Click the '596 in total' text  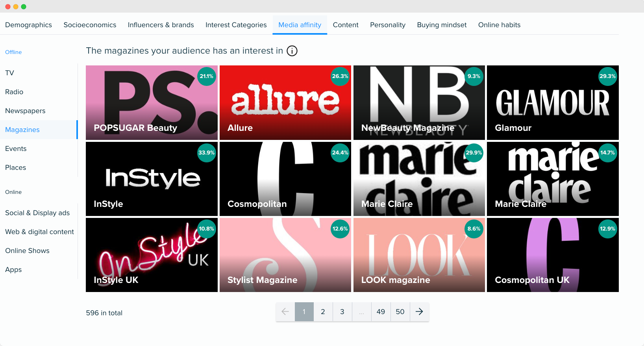104,313
